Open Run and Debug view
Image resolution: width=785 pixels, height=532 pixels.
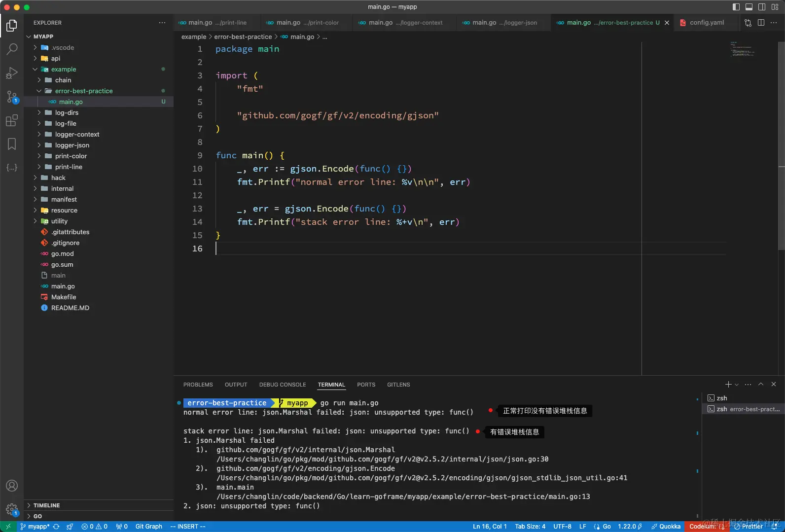[x=12, y=73]
